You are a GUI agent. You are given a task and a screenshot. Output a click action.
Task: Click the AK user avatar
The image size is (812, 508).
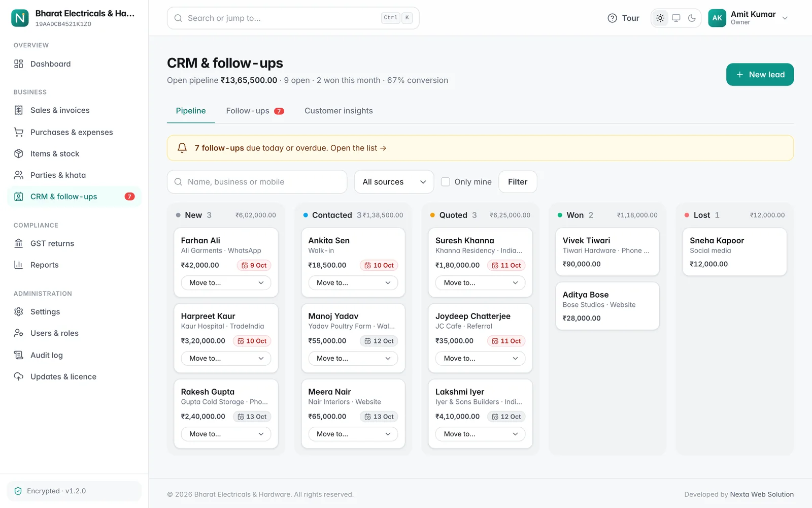pyautogui.click(x=717, y=18)
